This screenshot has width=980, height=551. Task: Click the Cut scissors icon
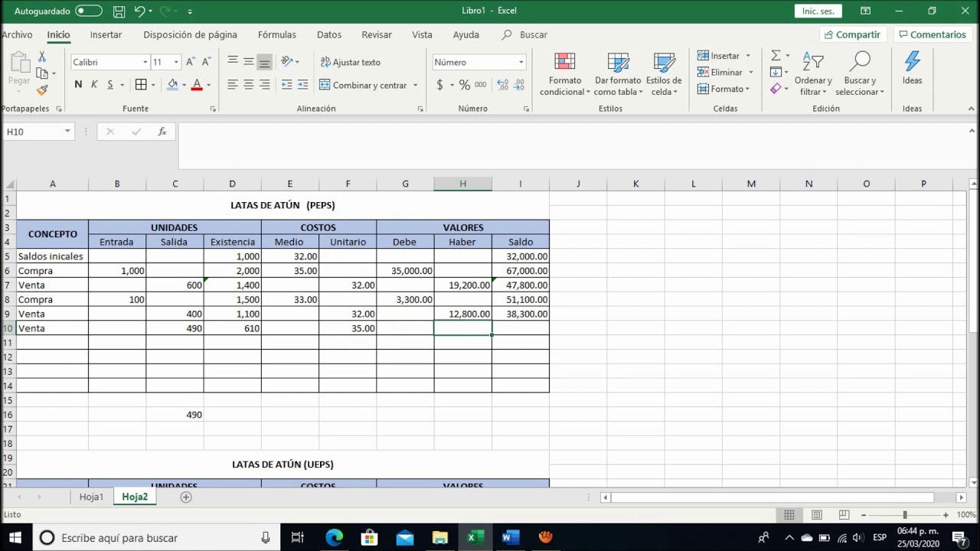tap(42, 57)
